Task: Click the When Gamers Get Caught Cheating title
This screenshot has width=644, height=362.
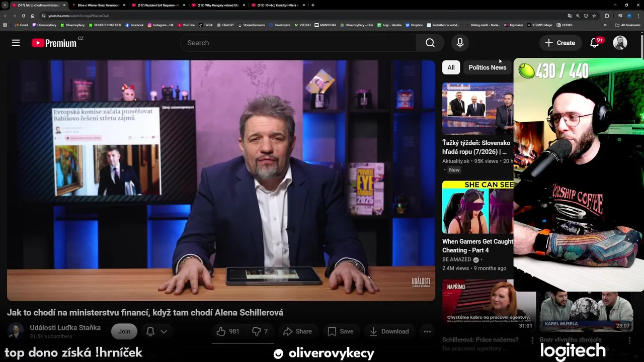Action: [x=478, y=246]
